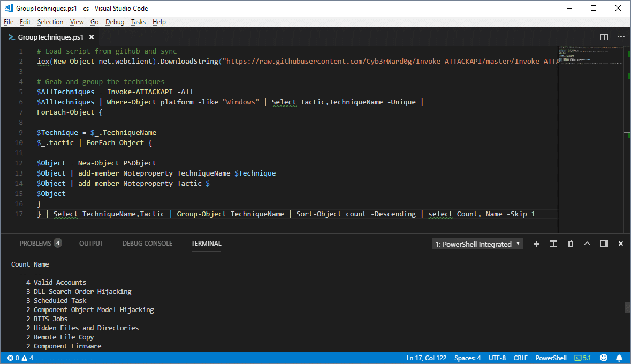631x364 pixels.
Task: Move the panel to the right side
Action: pos(604,244)
